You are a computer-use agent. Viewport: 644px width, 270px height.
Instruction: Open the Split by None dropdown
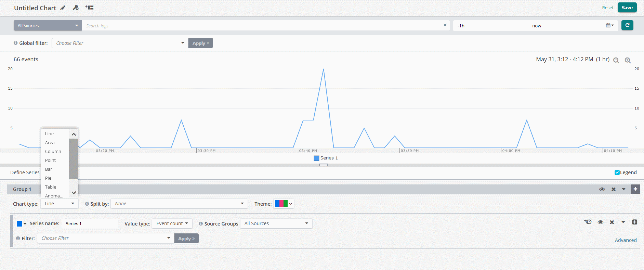pyautogui.click(x=179, y=204)
